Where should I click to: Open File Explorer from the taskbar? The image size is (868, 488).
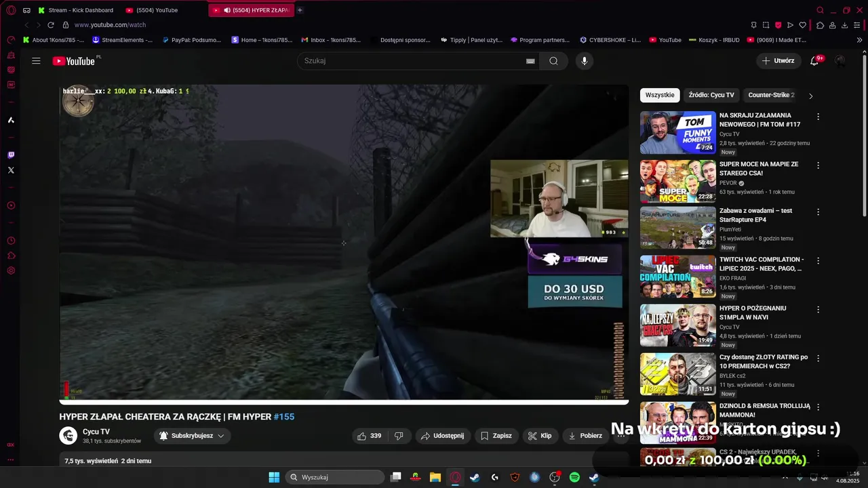coord(435,477)
